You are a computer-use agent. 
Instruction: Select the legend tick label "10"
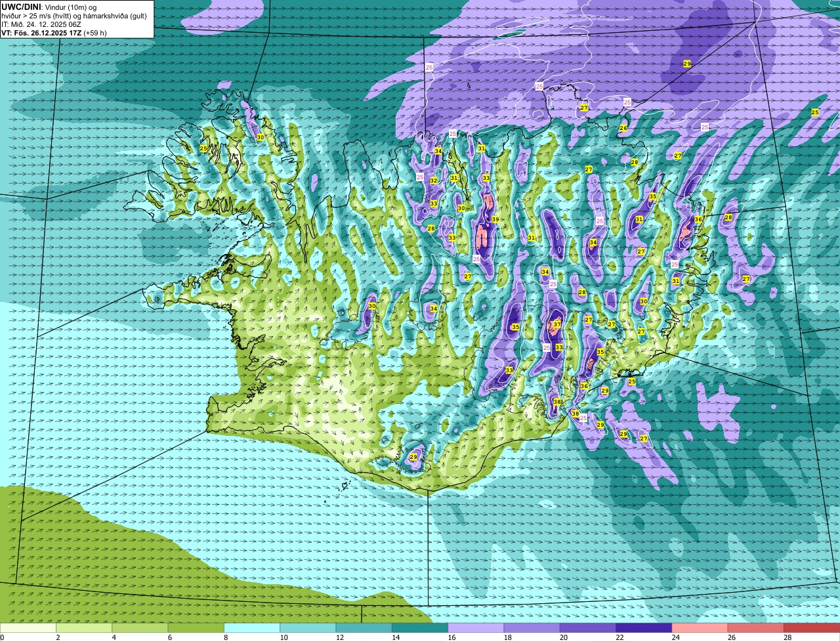pos(283,637)
